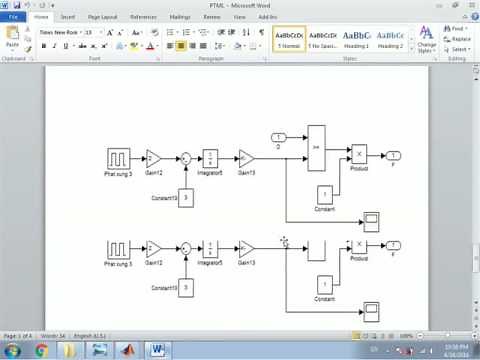This screenshot has height=360, width=480.
Task: Click the Shrink Font button
Action: 120,32
